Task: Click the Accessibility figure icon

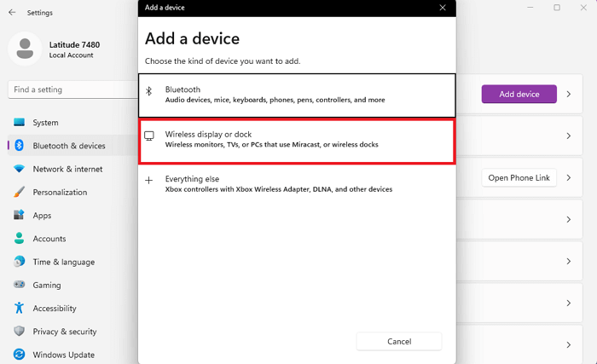Action: pos(19,308)
